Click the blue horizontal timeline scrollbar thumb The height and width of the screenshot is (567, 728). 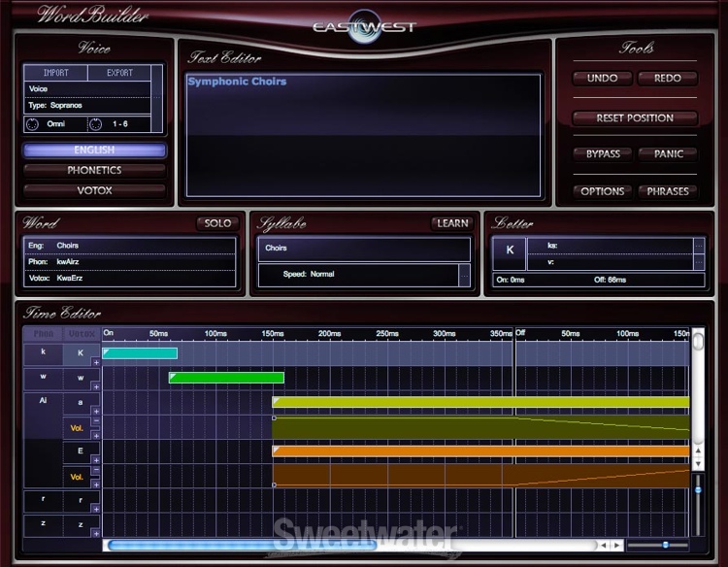pos(243,546)
